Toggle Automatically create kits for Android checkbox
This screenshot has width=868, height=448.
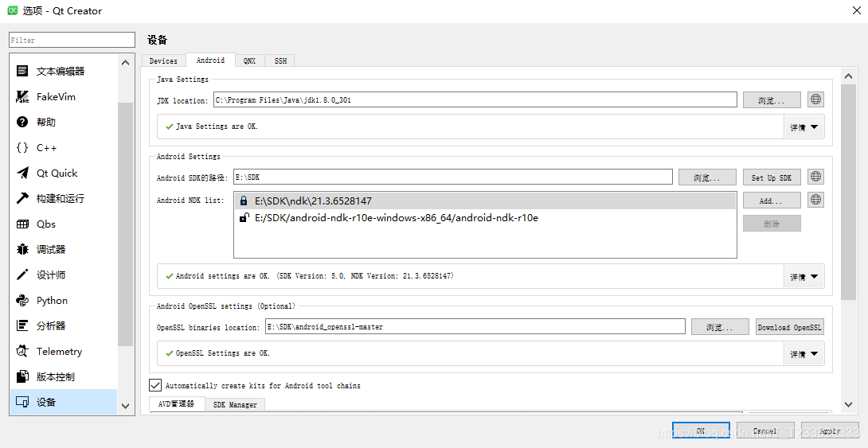(x=155, y=385)
